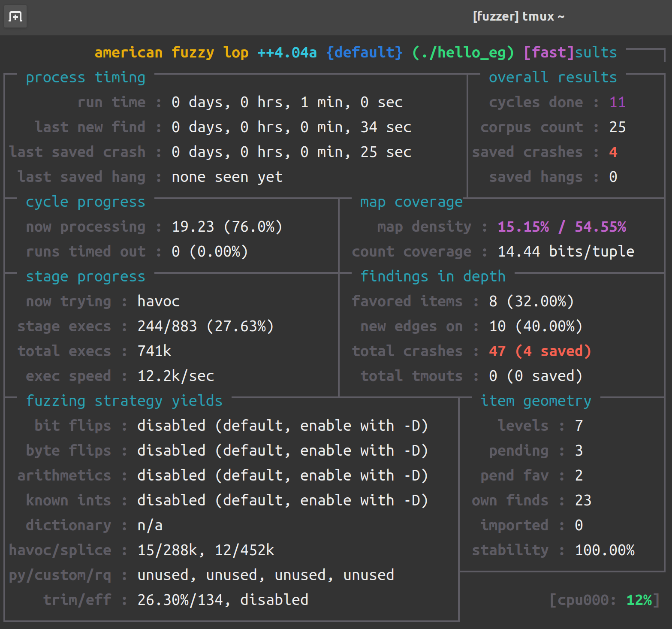Expand the item geometry section
Image resolution: width=672 pixels, height=629 pixels.
(x=536, y=400)
